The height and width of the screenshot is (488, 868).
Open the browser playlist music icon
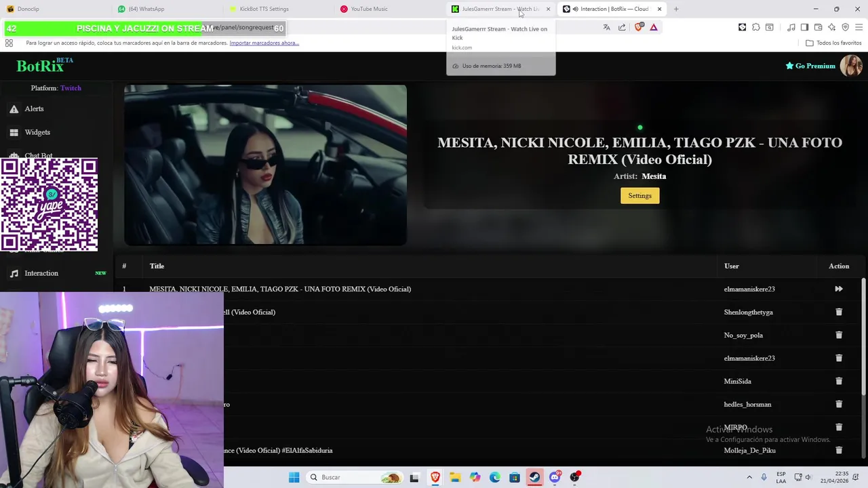(x=791, y=27)
